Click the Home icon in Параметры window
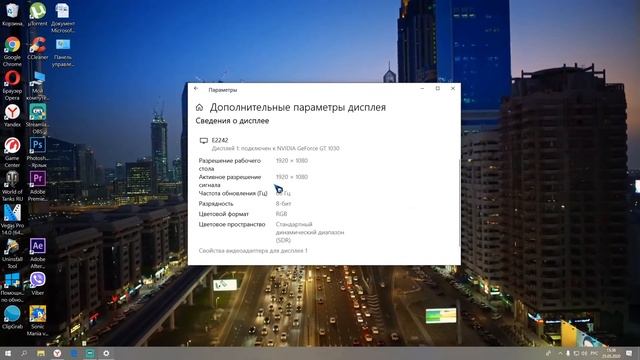 point(199,107)
